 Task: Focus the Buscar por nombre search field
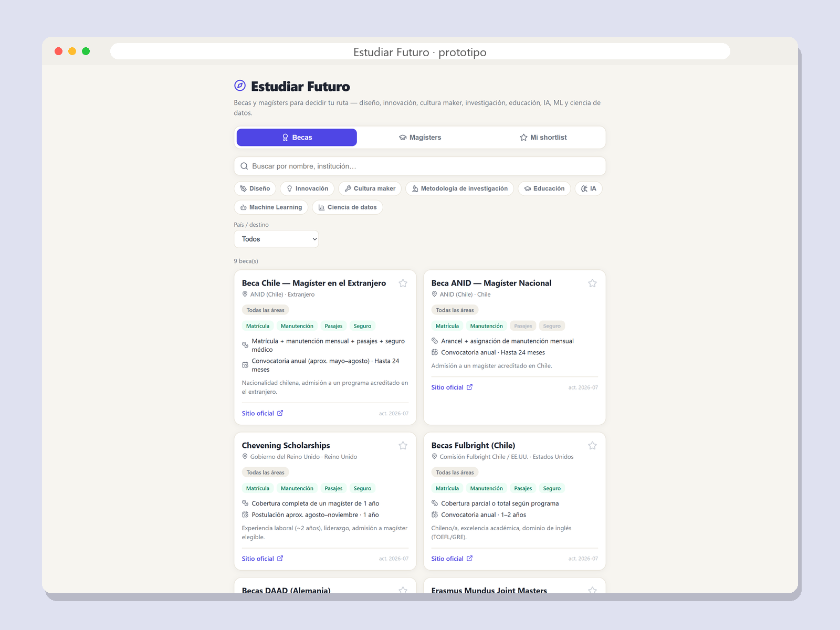tap(420, 166)
